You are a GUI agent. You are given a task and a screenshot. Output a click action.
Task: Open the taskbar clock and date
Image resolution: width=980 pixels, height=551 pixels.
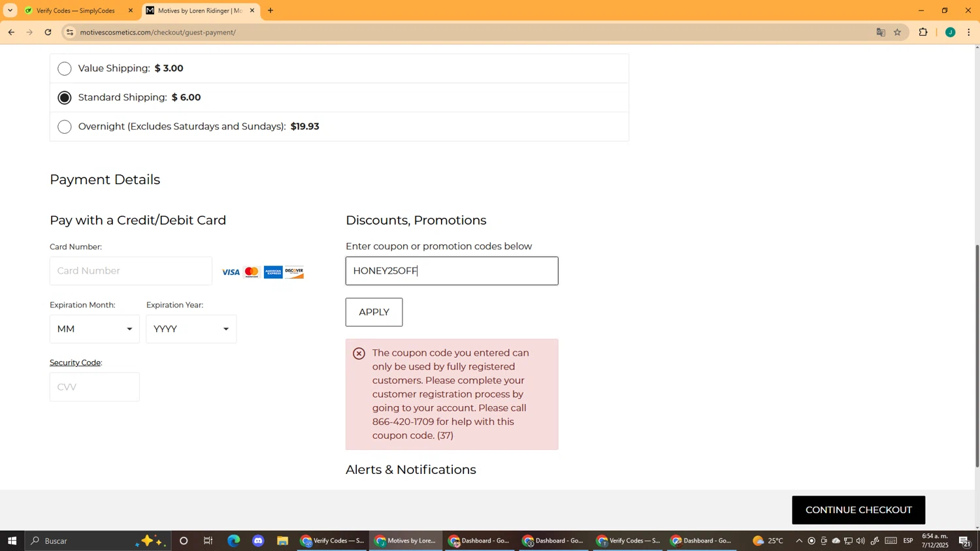pos(935,541)
